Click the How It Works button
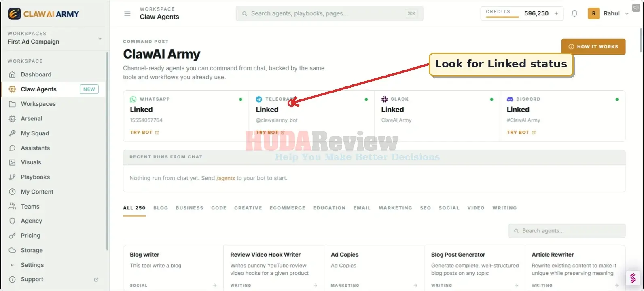644x291 pixels. (593, 46)
